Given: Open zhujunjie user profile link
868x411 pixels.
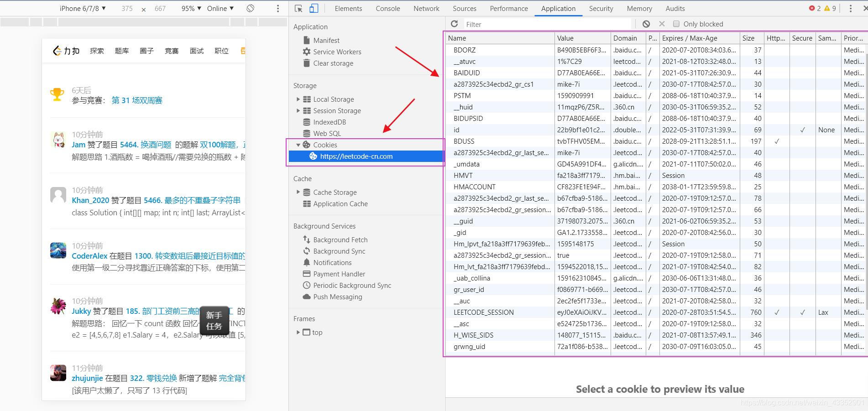Looking at the screenshot, I should click(x=87, y=378).
